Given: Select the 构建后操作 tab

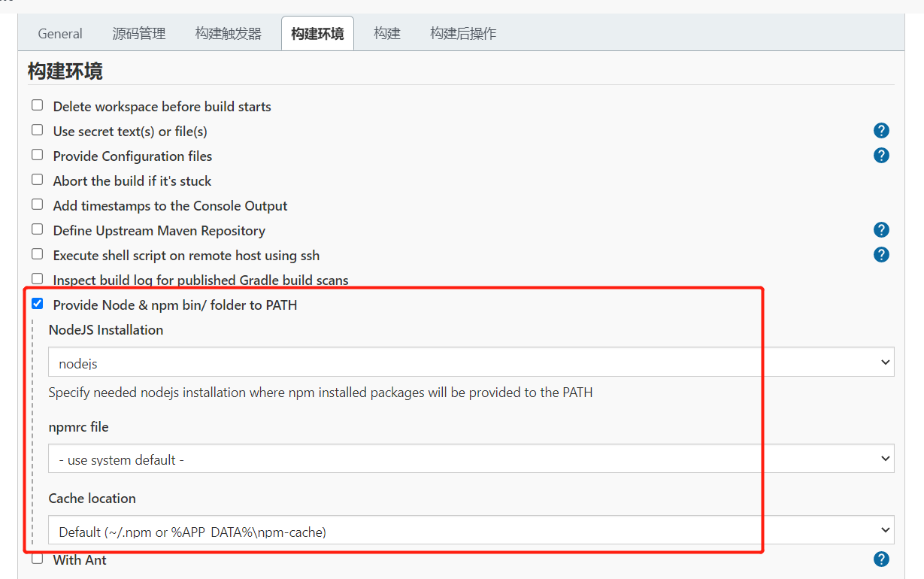Looking at the screenshot, I should tap(463, 34).
